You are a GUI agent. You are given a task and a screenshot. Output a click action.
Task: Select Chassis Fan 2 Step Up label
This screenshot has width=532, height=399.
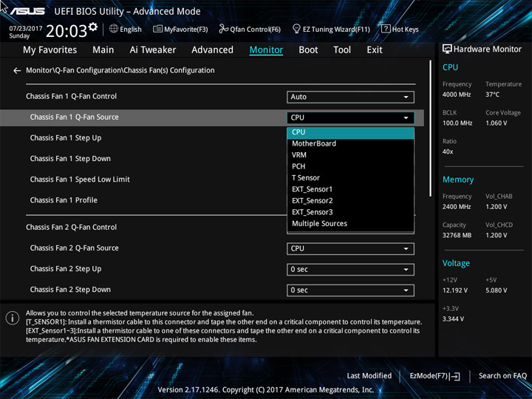(66, 269)
